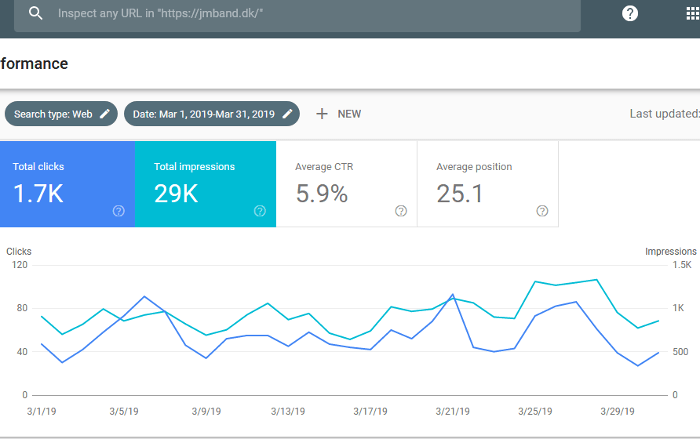Click help icon in Average position card
Image resolution: width=700 pixels, height=439 pixels.
pos(542,211)
